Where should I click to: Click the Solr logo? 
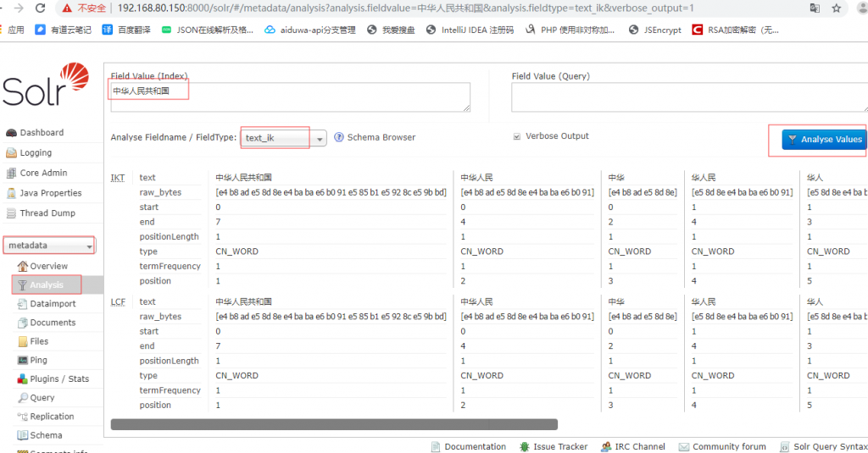tap(46, 84)
